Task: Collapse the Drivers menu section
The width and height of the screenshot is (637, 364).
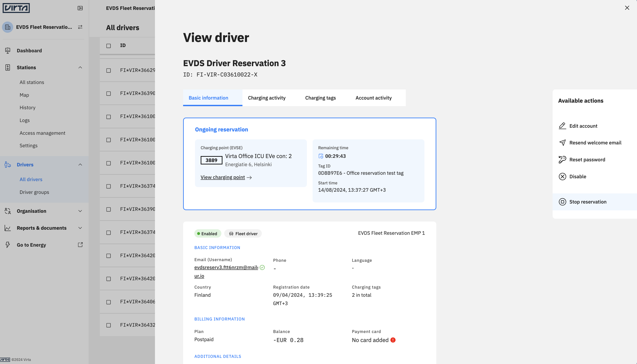Action: [80, 164]
